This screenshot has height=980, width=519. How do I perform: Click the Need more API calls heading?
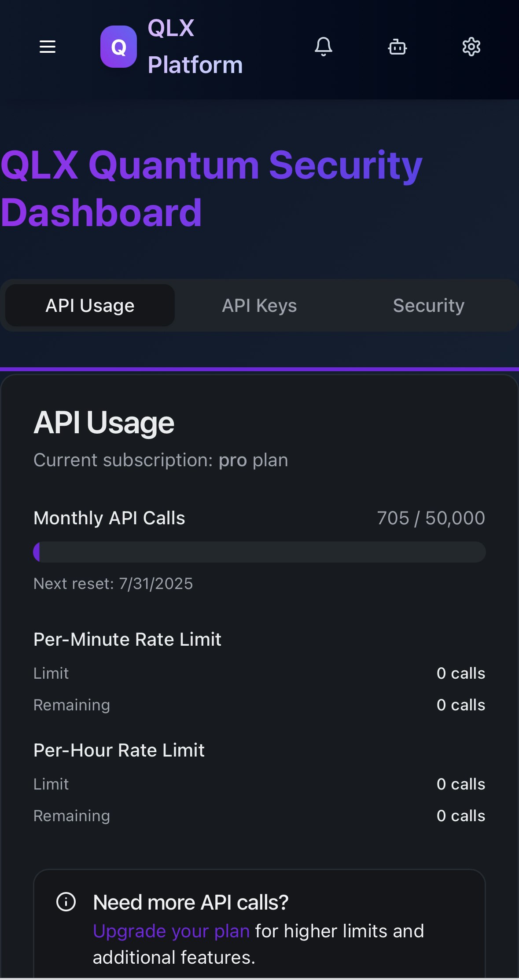[x=191, y=903]
